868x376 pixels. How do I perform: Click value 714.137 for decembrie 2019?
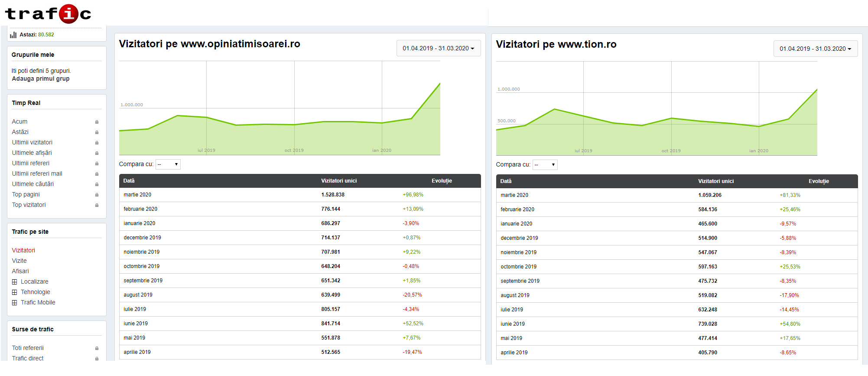point(331,238)
